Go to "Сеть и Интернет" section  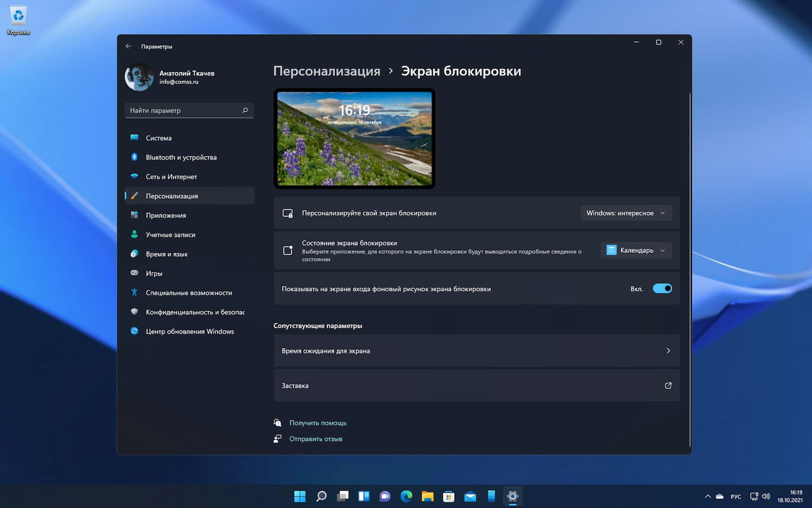pos(189,177)
